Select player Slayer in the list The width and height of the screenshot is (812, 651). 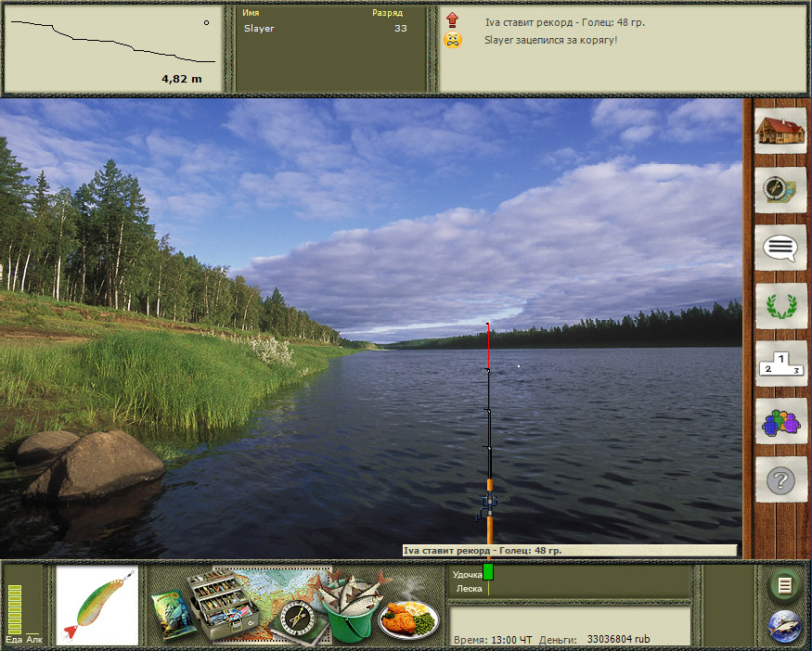260,29
